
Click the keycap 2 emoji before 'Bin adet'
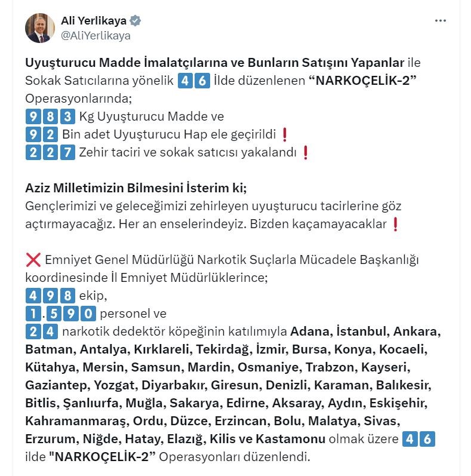50,134
